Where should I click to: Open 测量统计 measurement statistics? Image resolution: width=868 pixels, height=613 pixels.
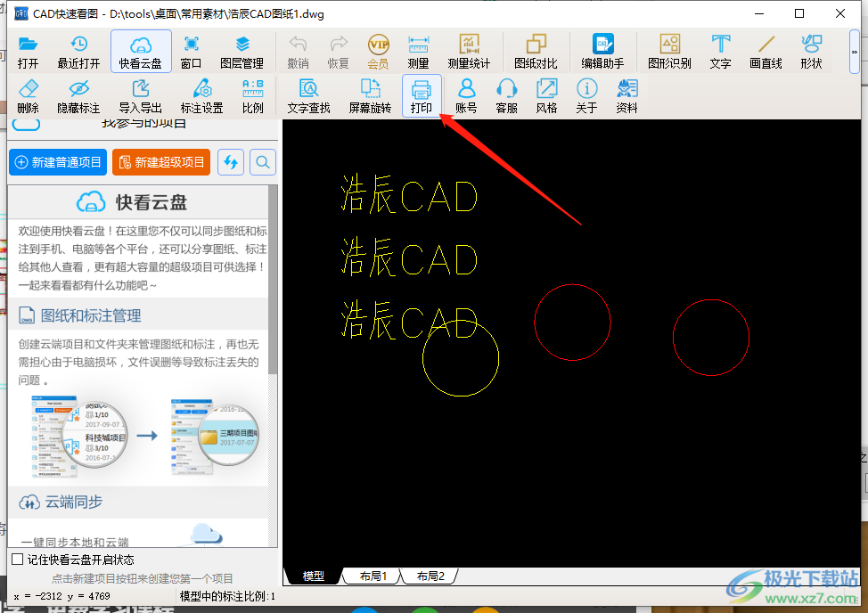click(x=469, y=52)
